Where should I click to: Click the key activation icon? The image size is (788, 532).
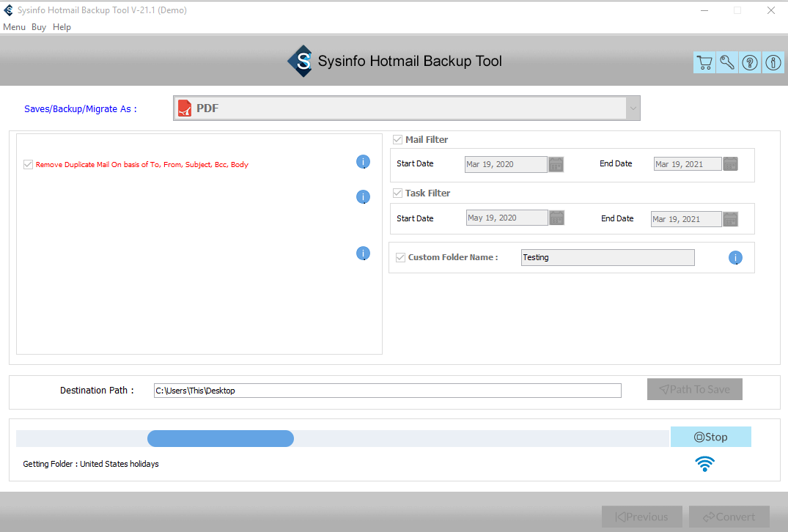coord(726,62)
